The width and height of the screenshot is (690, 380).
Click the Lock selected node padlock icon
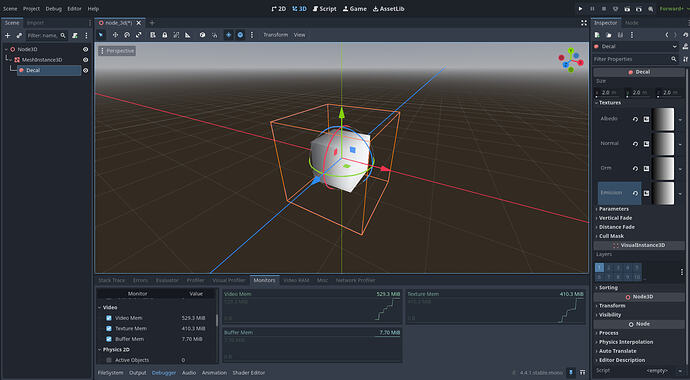coord(165,35)
